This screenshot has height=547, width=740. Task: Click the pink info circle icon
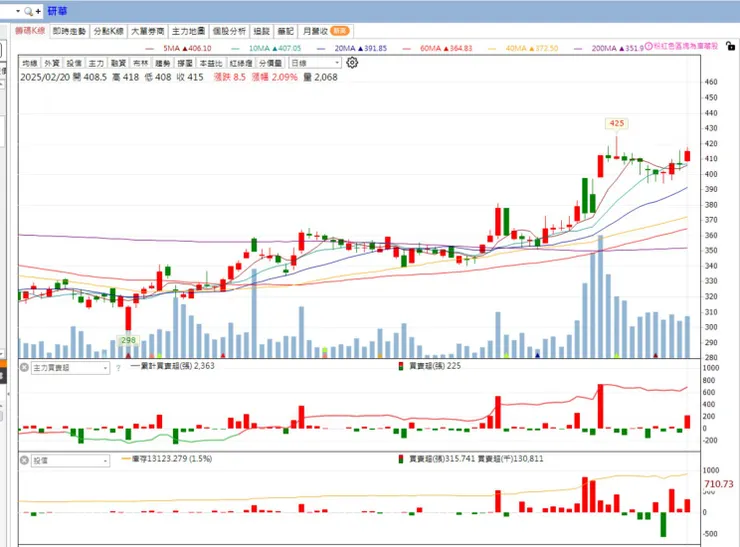pos(648,46)
